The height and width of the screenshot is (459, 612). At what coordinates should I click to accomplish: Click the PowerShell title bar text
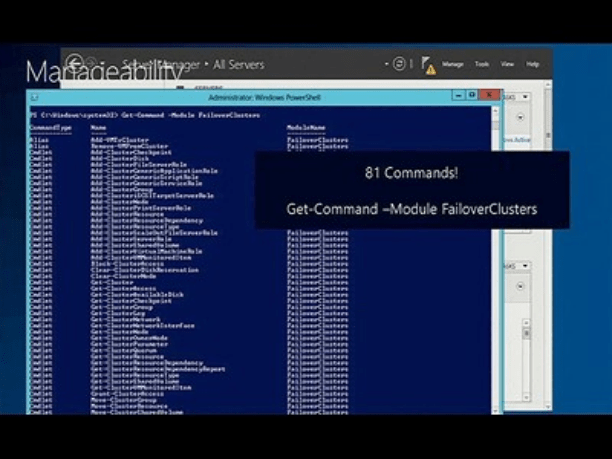(264, 97)
